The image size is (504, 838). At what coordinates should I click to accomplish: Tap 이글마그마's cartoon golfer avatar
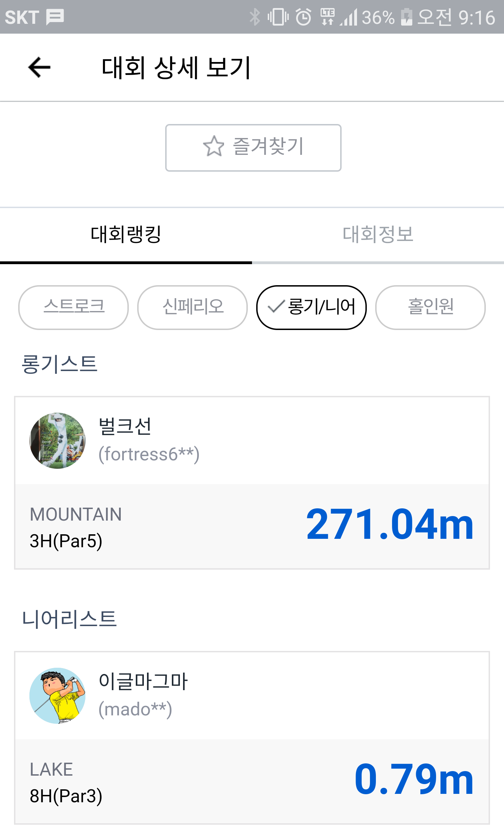tap(57, 695)
